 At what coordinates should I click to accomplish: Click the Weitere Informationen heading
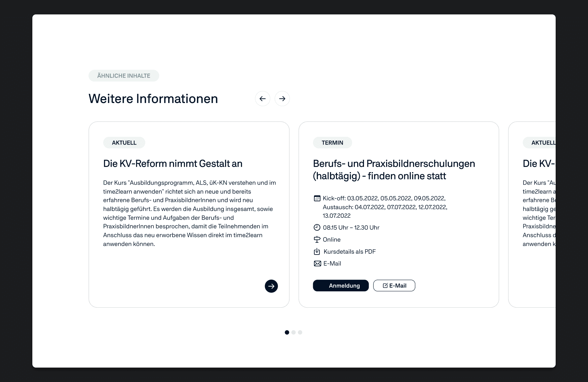tap(153, 99)
